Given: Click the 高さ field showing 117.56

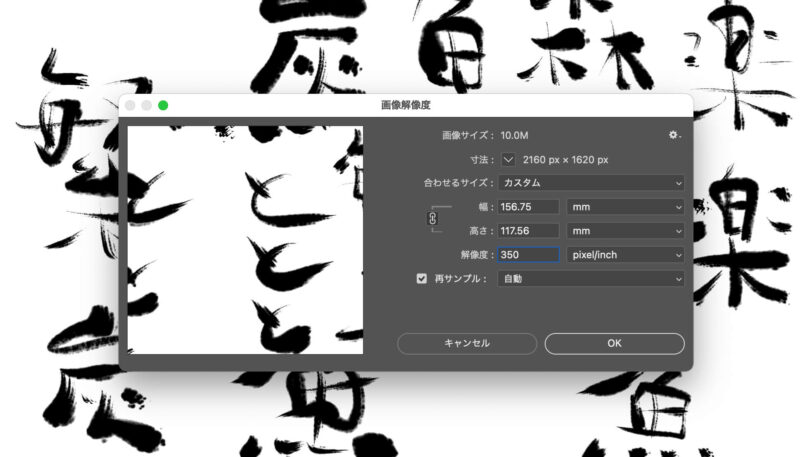Looking at the screenshot, I should (528, 231).
